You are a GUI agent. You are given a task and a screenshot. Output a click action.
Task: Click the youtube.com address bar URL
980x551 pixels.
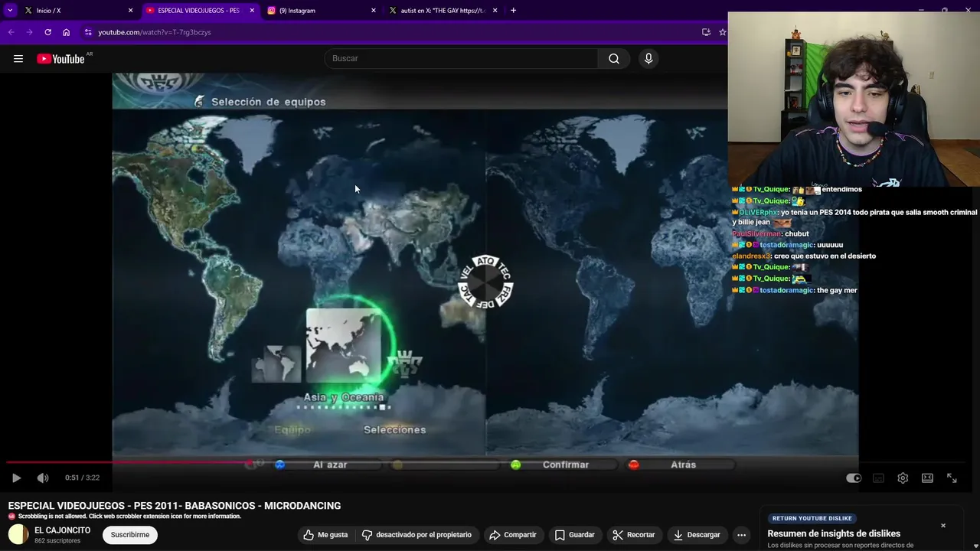[155, 32]
